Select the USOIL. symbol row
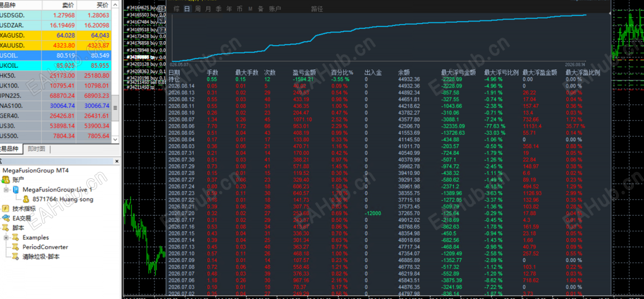Viewport: 644px width, 299px height. pyautogui.click(x=56, y=55)
